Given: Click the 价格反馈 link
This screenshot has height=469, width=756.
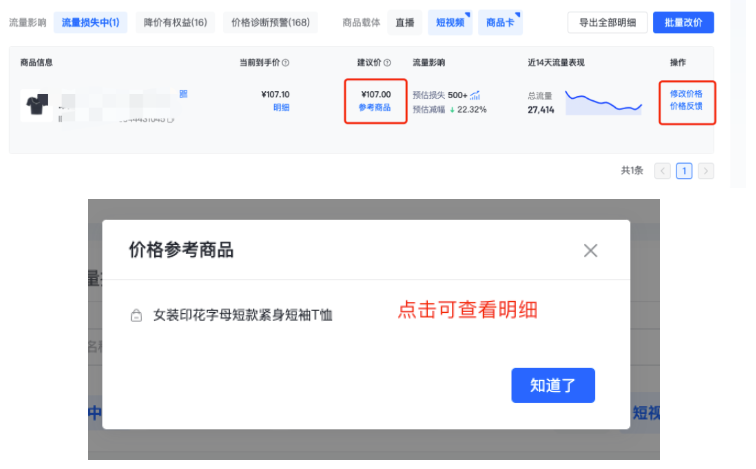Looking at the screenshot, I should point(686,107).
